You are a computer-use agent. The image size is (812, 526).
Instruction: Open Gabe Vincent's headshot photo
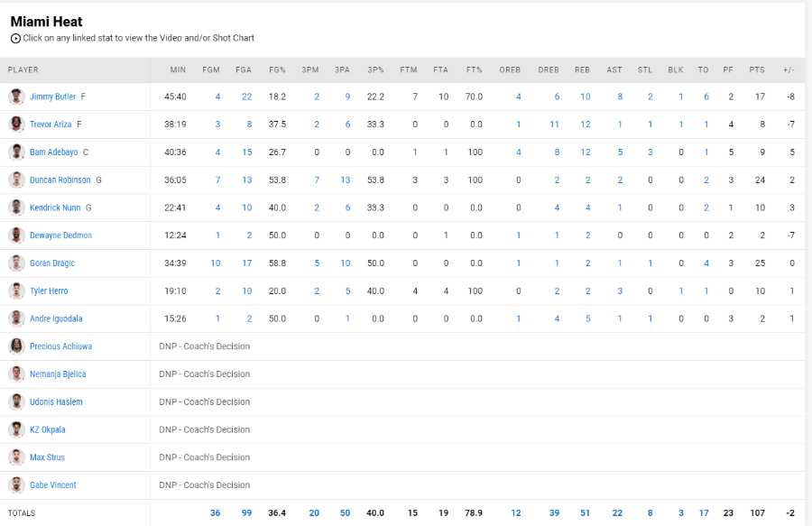coord(16,485)
